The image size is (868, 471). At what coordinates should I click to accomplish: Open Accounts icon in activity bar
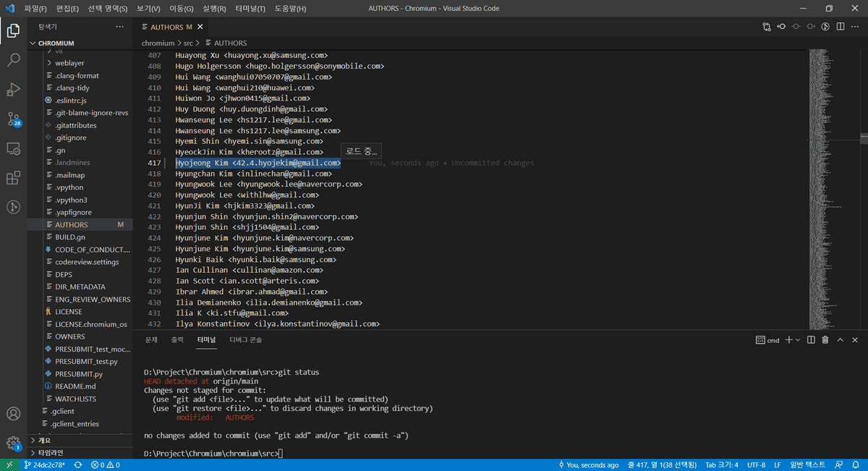click(13, 415)
